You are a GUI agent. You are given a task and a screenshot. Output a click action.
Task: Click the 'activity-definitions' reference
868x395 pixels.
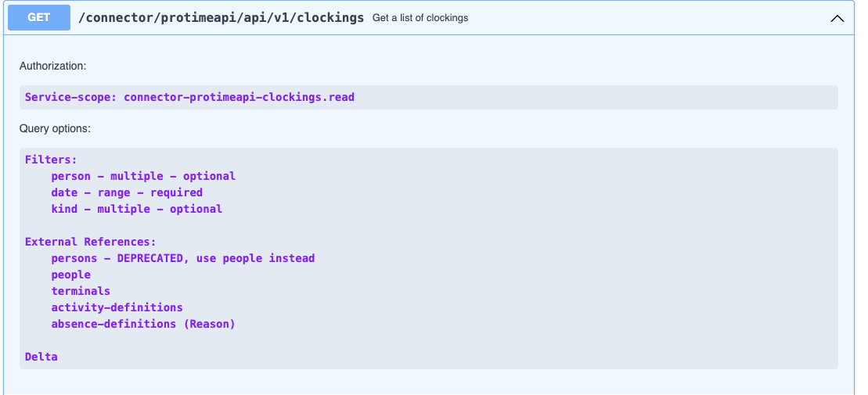pyautogui.click(x=117, y=307)
